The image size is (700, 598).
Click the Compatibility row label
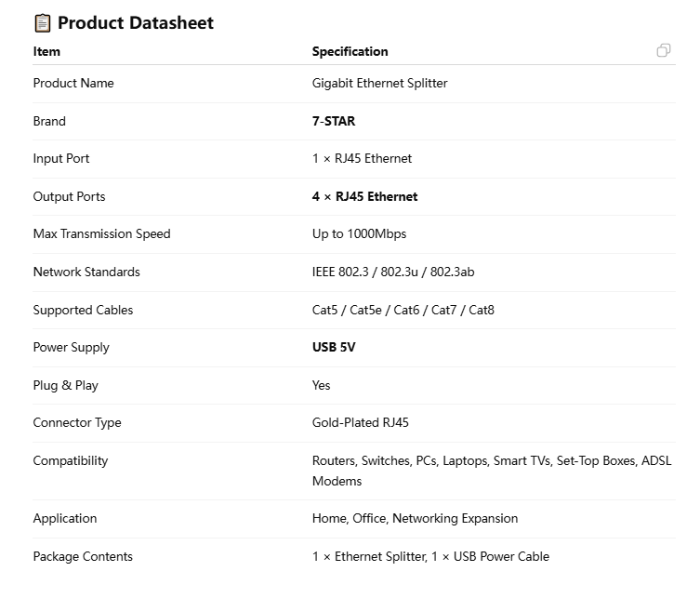click(x=71, y=461)
